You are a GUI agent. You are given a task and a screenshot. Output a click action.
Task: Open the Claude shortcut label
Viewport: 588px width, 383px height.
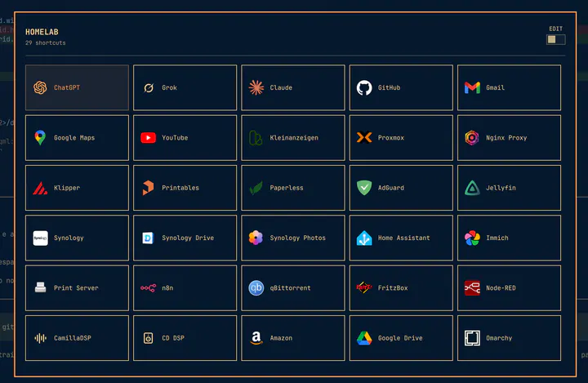tap(281, 87)
